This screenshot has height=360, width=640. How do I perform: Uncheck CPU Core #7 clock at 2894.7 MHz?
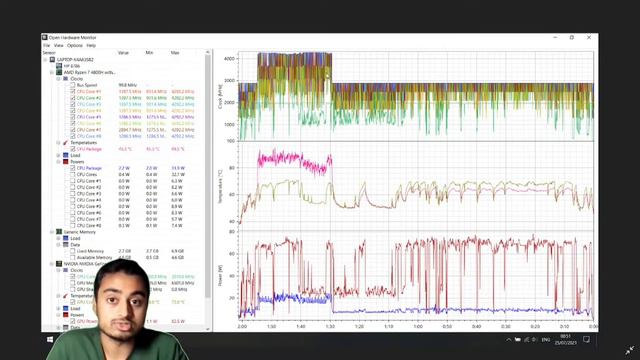point(73,130)
